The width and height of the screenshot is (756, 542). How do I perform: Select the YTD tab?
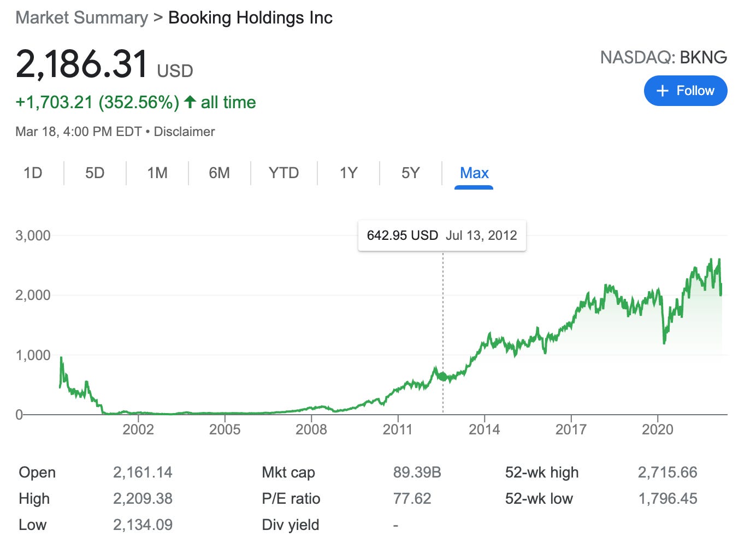click(x=283, y=173)
